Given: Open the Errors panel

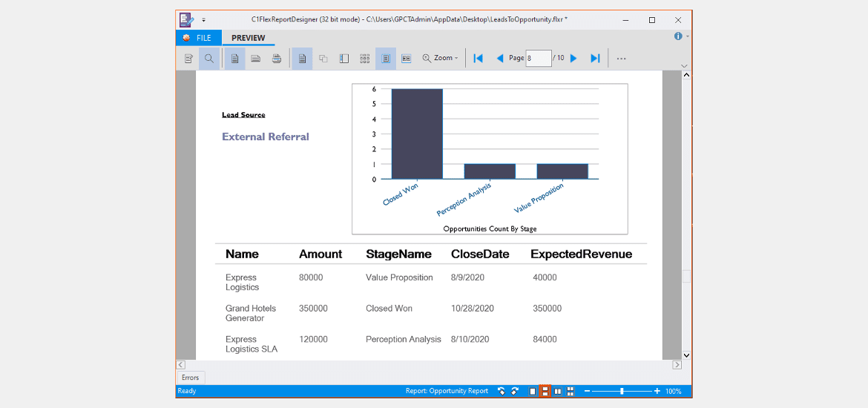Looking at the screenshot, I should (x=191, y=378).
